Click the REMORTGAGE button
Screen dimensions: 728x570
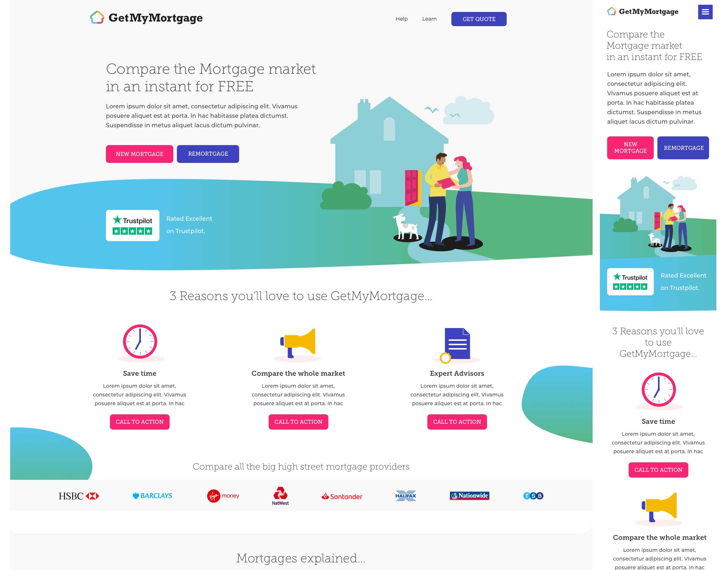(x=208, y=154)
